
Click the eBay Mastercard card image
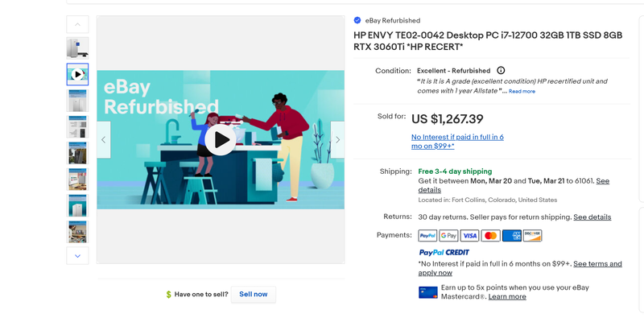428,292
